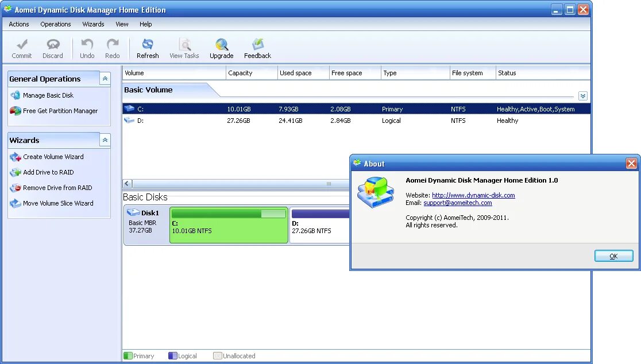Viewport: 641px width, 364px height.
Task: Click the Free Get Partition Manager icon
Action: (x=16, y=111)
